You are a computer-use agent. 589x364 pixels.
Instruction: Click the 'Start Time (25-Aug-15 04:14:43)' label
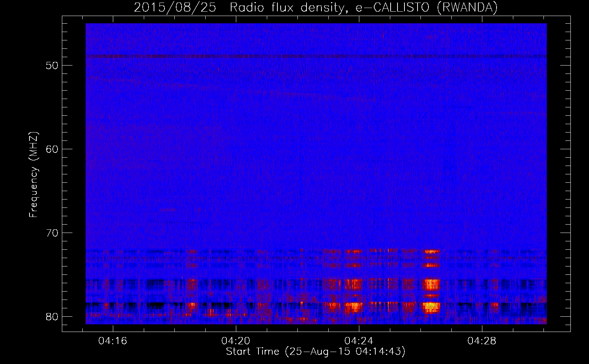[x=316, y=352]
